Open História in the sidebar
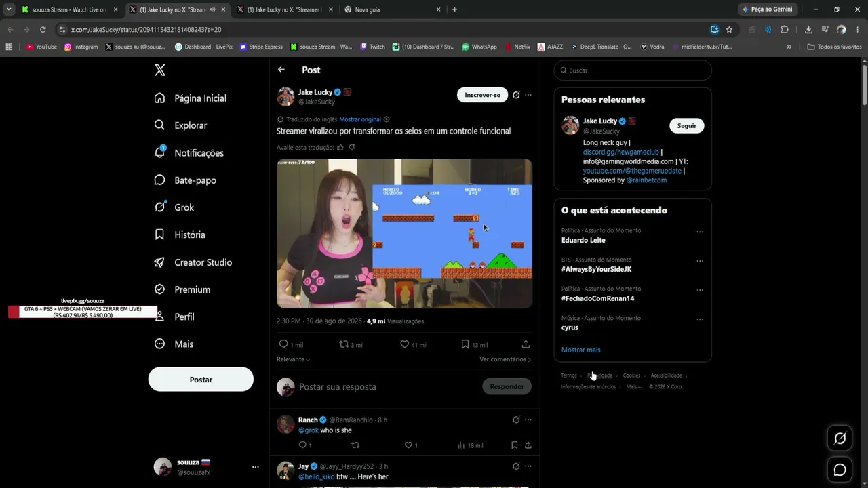Screen dimensions: 868x488 (180, 235)
